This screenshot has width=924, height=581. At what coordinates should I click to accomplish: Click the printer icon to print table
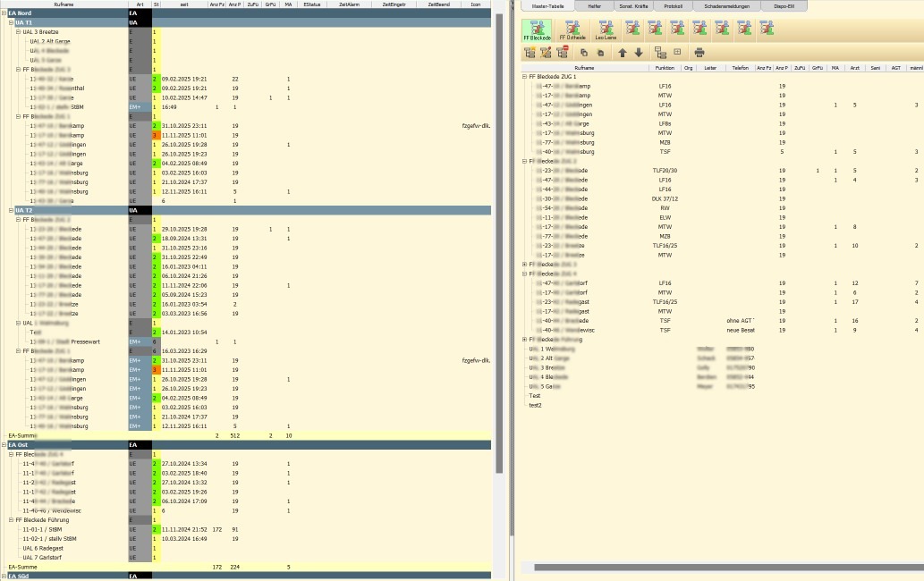699,53
